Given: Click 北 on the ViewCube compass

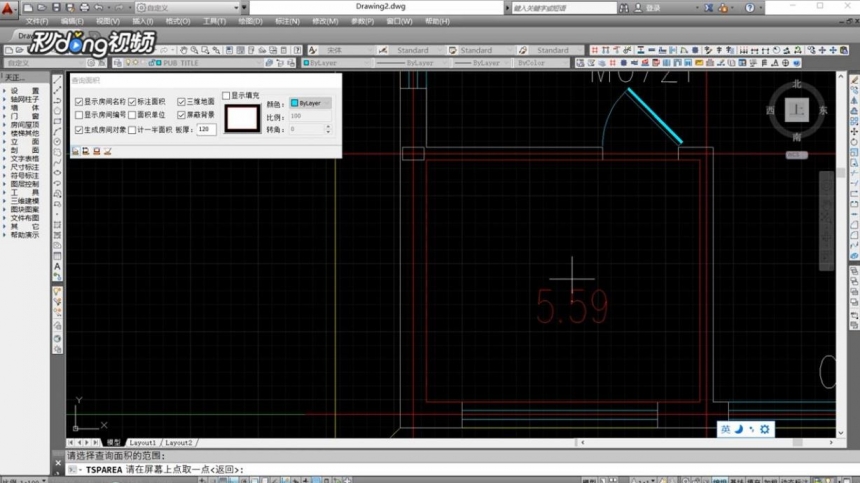Looking at the screenshot, I should [x=796, y=84].
